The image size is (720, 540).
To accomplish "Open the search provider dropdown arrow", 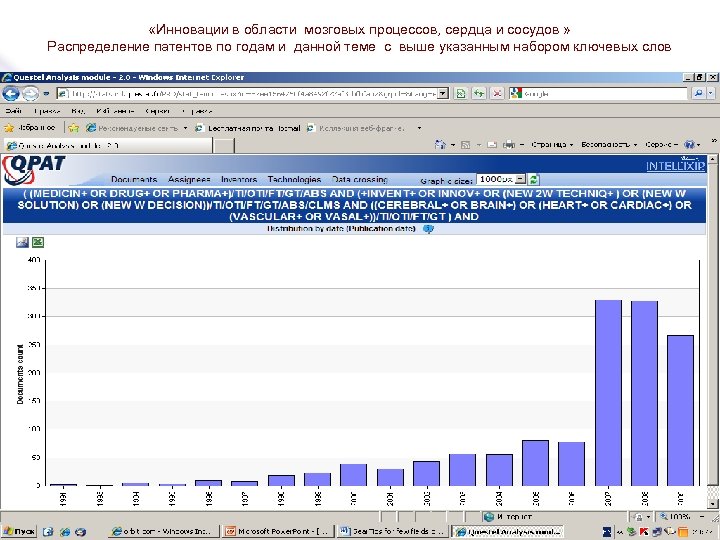I will pyautogui.click(x=711, y=94).
